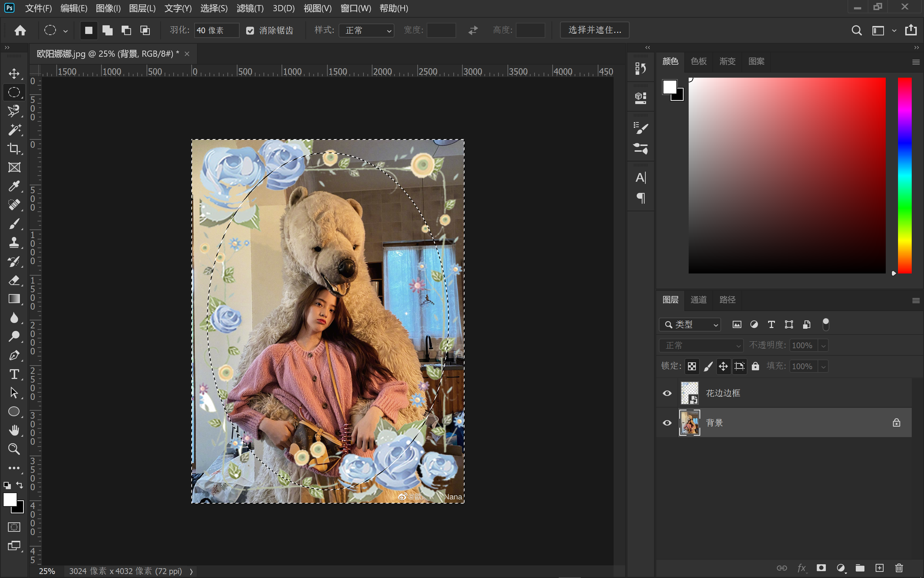Click Subtract from selection mode button
924x578 pixels.
tap(126, 30)
